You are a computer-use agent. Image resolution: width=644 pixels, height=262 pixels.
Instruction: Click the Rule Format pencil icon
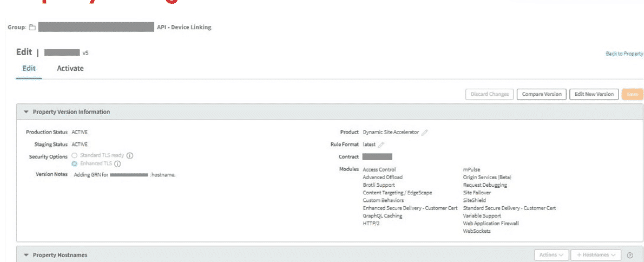click(381, 145)
